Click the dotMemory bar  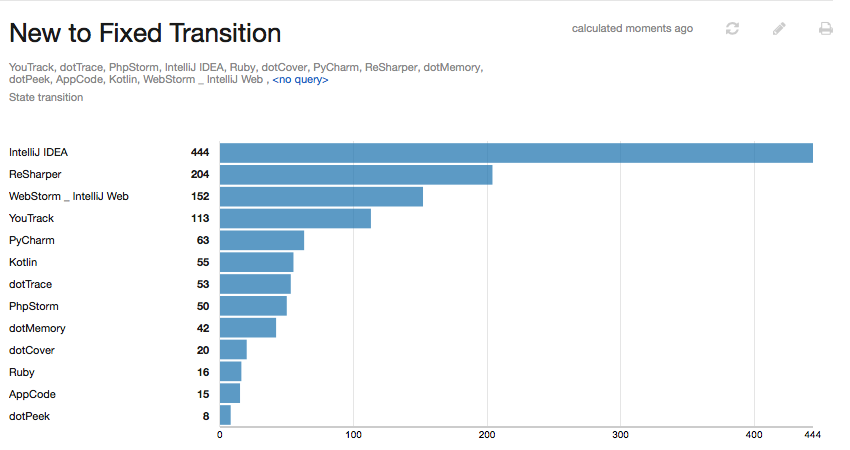tap(248, 328)
